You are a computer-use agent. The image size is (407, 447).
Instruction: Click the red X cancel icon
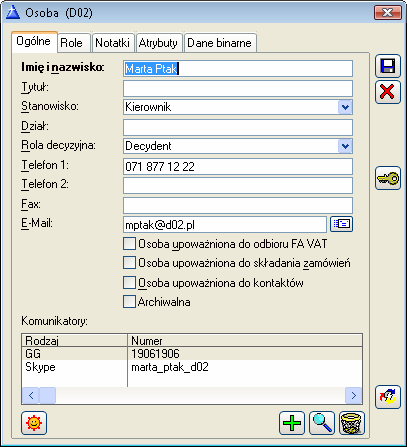tap(388, 92)
